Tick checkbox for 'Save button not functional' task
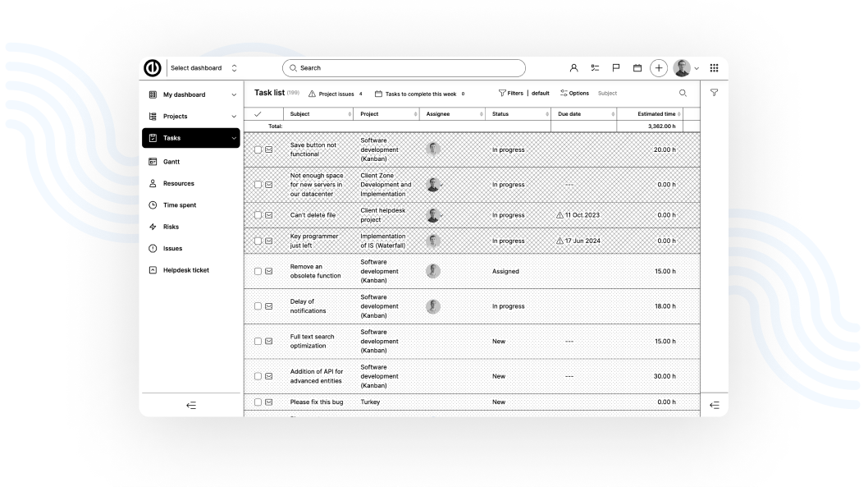The image size is (868, 487). [258, 150]
